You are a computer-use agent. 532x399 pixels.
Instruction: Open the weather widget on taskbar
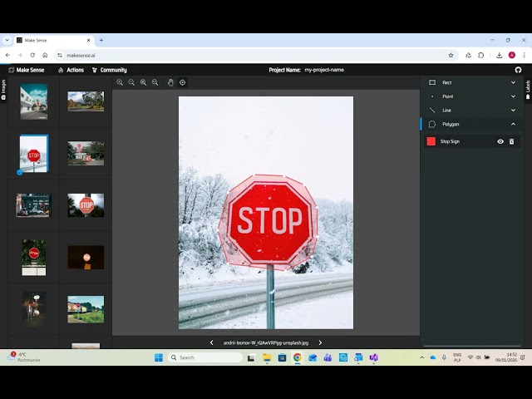24,357
